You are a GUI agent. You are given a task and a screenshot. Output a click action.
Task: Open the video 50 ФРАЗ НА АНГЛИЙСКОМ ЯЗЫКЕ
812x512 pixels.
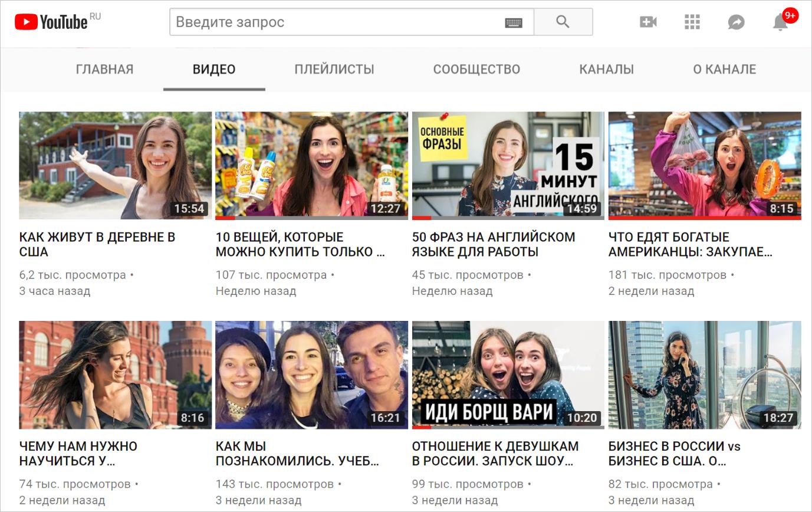pyautogui.click(x=494, y=244)
